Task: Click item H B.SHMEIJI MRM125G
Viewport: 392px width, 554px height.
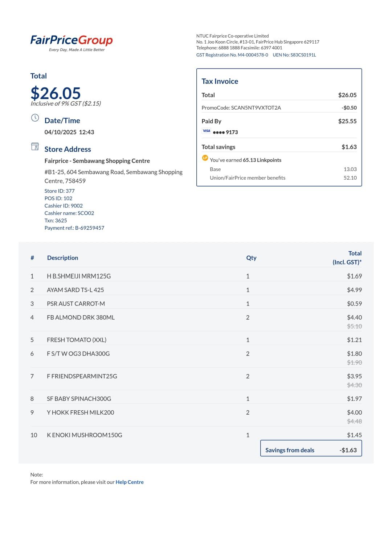Action: tap(79, 276)
